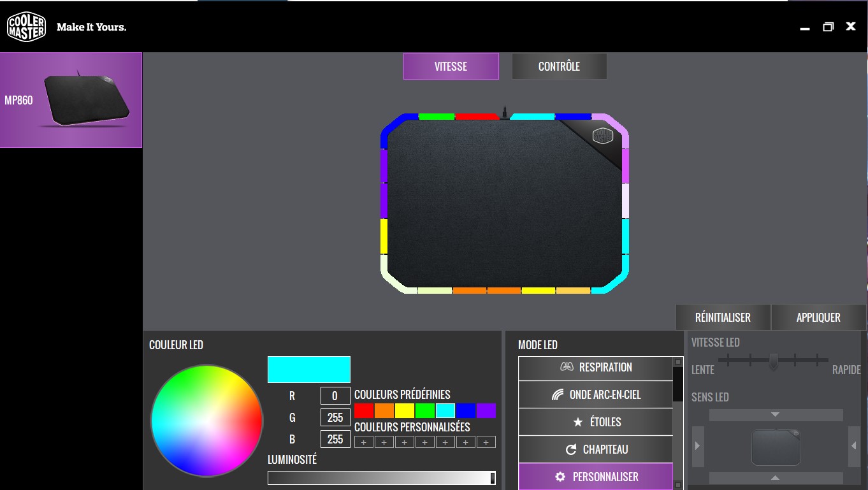
Task: Select the Personnaliser gear mode
Action: tap(595, 477)
